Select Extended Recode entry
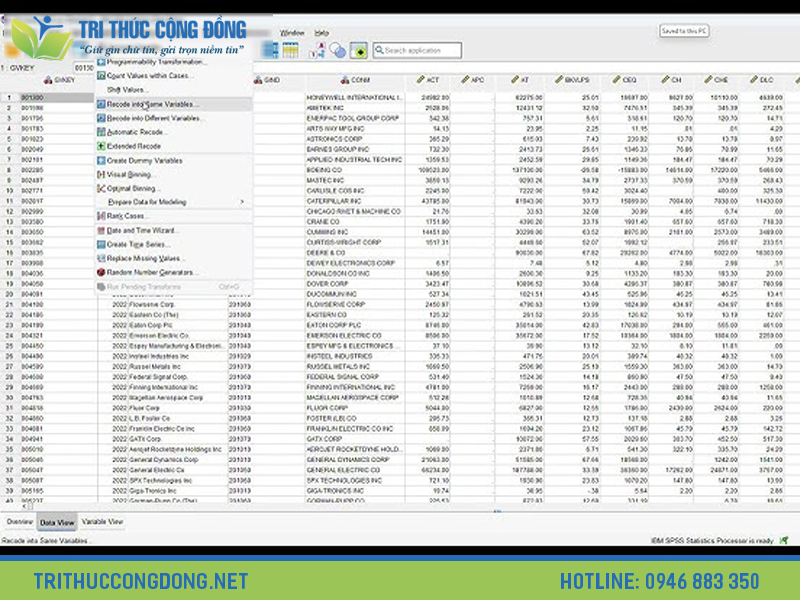Screen dimensions: 800x600 [174, 146]
